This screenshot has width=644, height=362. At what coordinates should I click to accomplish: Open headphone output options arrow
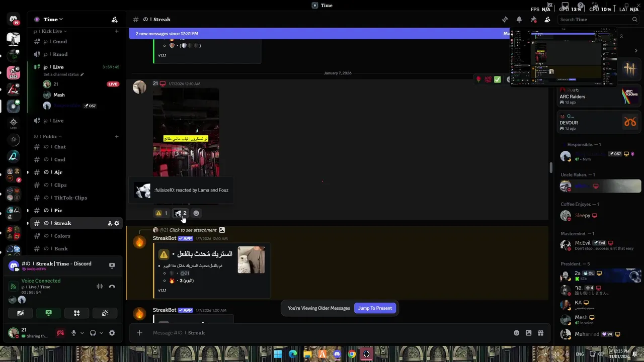point(101,333)
